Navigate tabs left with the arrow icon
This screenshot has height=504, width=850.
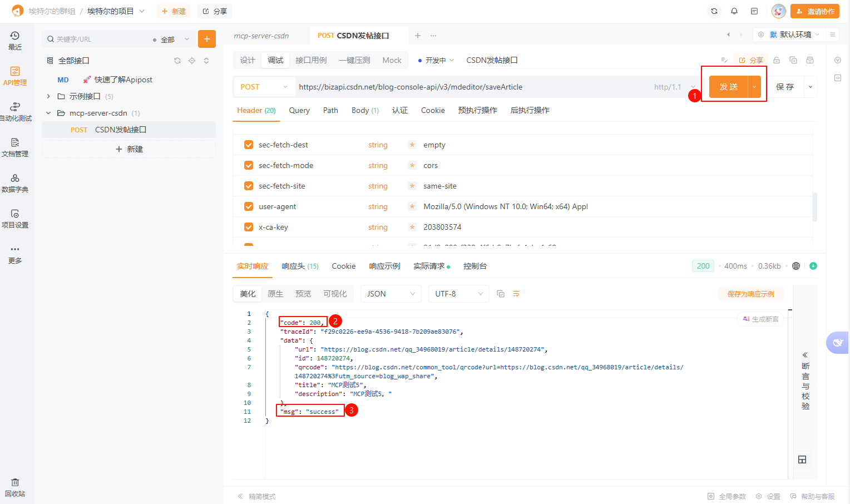(x=728, y=34)
